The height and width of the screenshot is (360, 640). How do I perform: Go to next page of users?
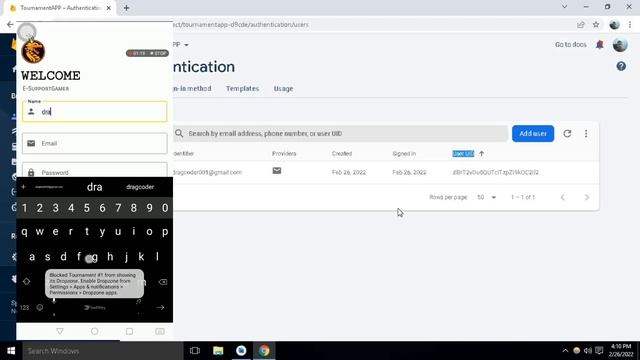(x=587, y=197)
